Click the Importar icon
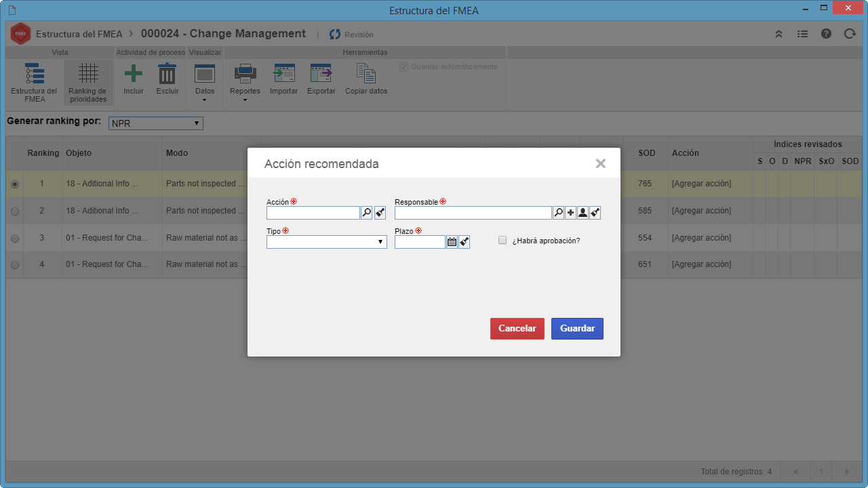868x488 pixels. point(283,73)
